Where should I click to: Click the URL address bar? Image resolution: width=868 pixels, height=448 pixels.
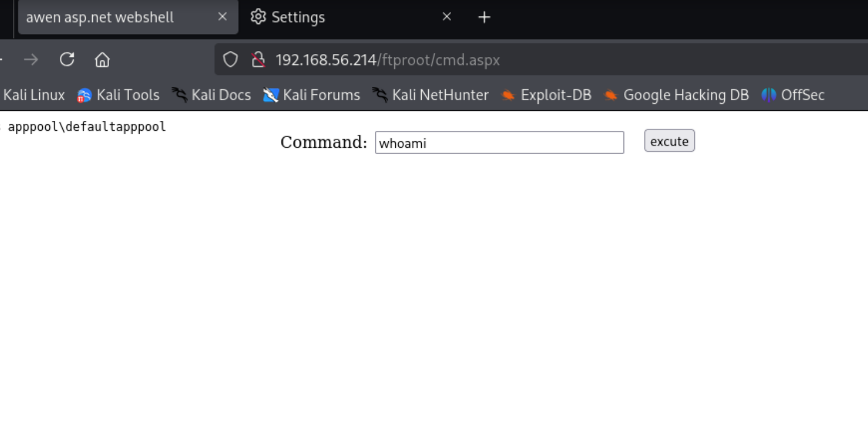[528, 59]
